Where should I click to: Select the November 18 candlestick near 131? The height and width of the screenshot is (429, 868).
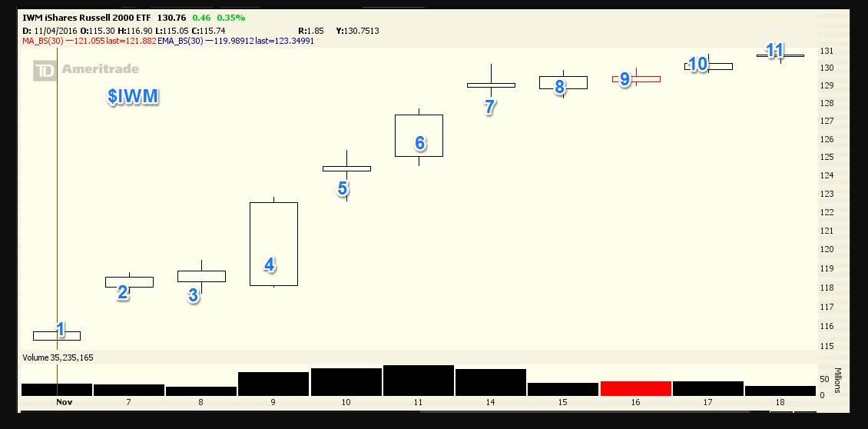780,55
